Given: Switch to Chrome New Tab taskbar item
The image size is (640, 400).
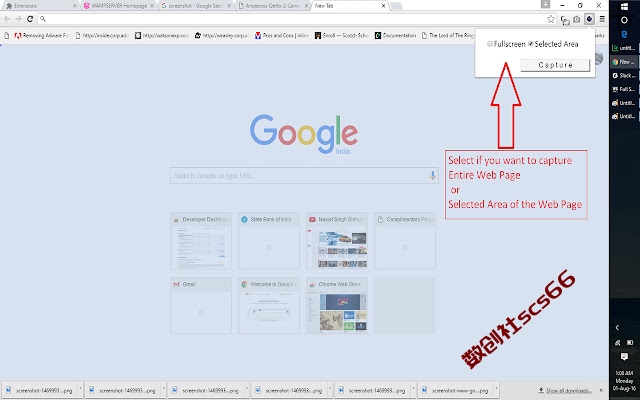Looking at the screenshot, I should 624,62.
